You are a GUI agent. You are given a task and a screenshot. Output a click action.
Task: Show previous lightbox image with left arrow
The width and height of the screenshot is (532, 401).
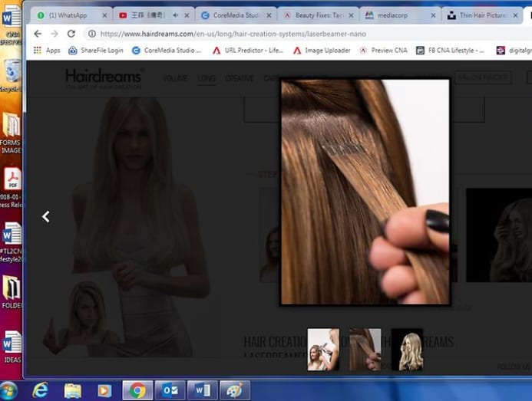[x=46, y=217]
